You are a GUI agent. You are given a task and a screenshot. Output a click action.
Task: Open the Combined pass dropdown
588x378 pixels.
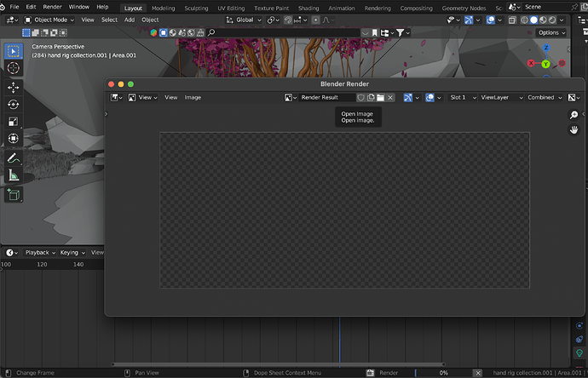[545, 97]
